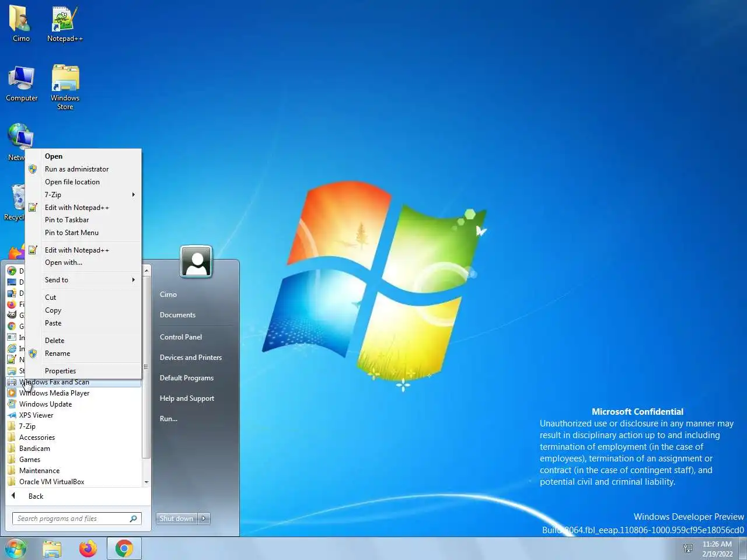
Task: Click the Windows Media Player icon in list
Action: click(x=12, y=393)
